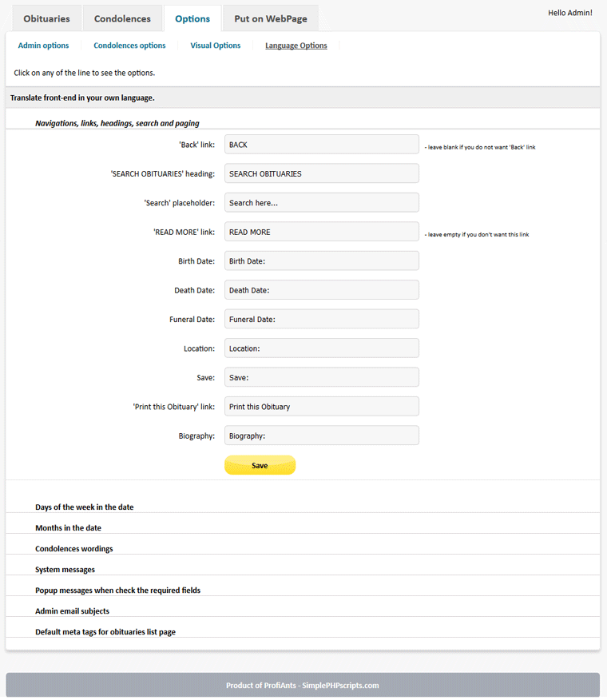Image resolution: width=607 pixels, height=700 pixels.
Task: Open Condolences options settings
Action: 129,46
